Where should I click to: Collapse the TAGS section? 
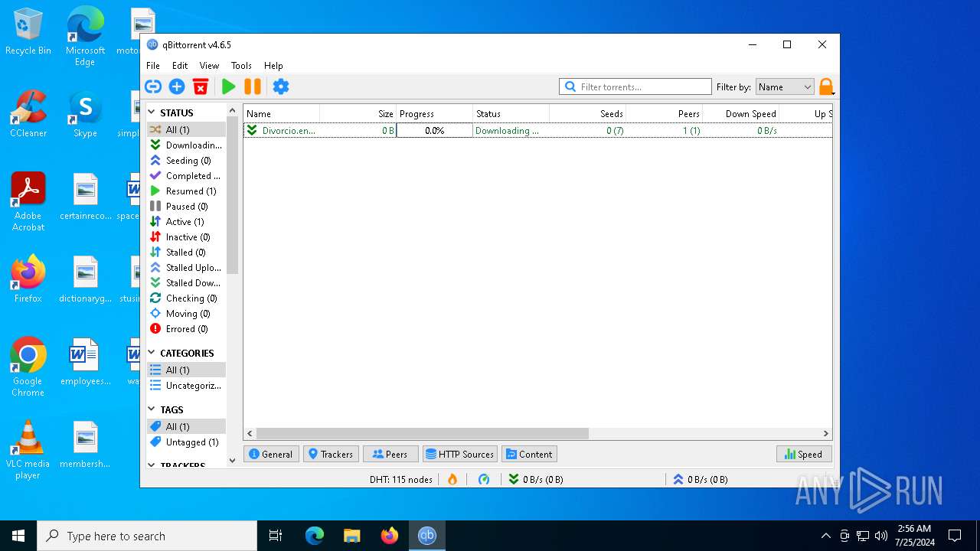click(152, 409)
